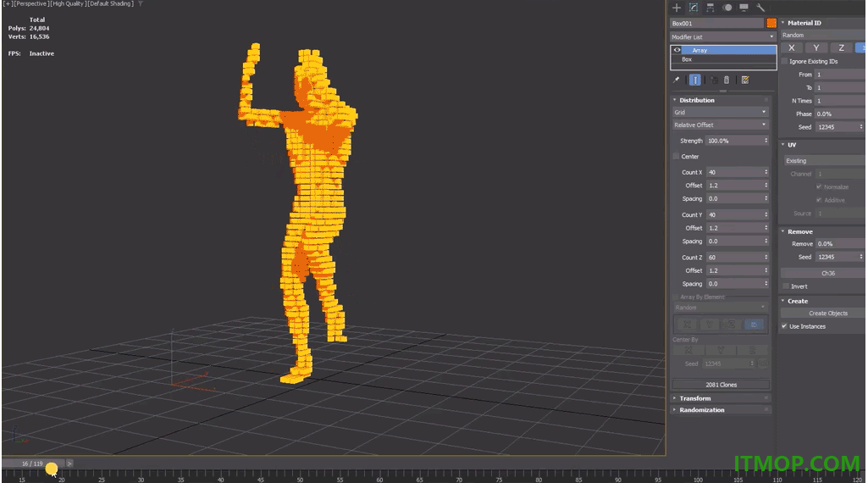The image size is (868, 483).
Task: Open the Modifier List dropdown
Action: pos(723,37)
